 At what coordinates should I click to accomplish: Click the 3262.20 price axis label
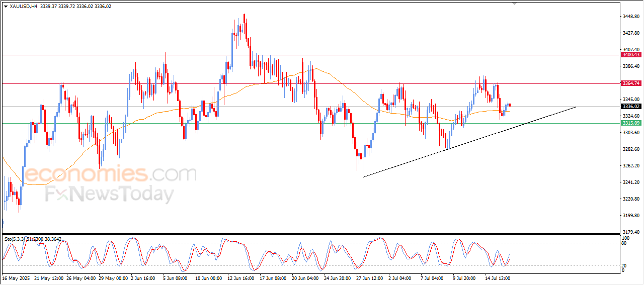tap(631, 166)
